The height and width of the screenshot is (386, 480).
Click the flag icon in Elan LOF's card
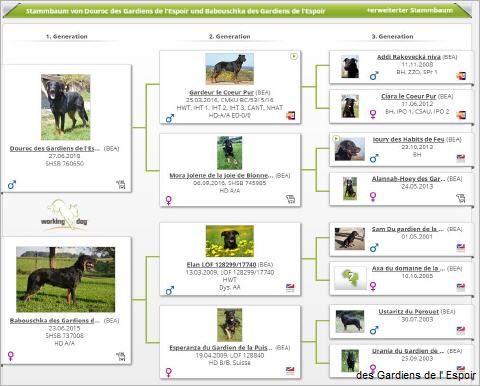point(291,288)
